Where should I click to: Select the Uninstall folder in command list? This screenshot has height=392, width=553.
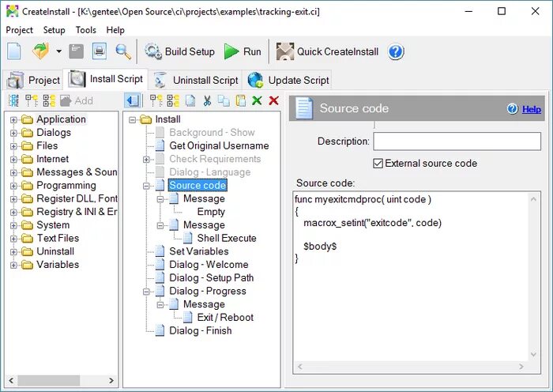point(55,251)
